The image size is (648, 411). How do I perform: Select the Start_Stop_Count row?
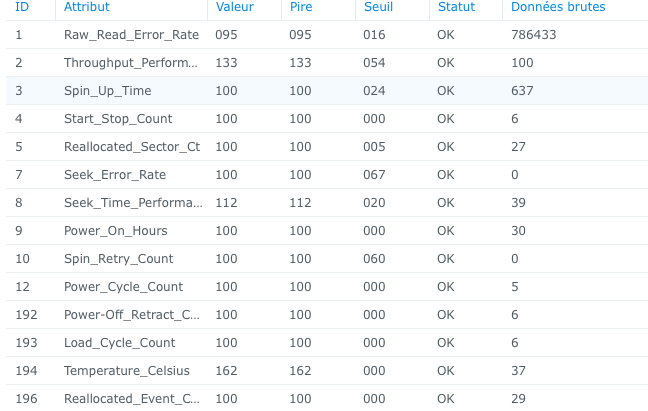[x=327, y=119]
